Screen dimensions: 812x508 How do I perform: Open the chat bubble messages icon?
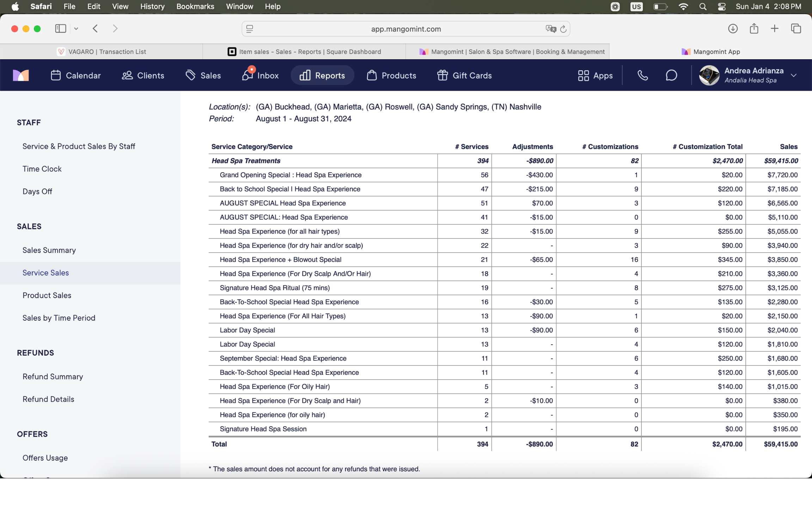point(671,75)
